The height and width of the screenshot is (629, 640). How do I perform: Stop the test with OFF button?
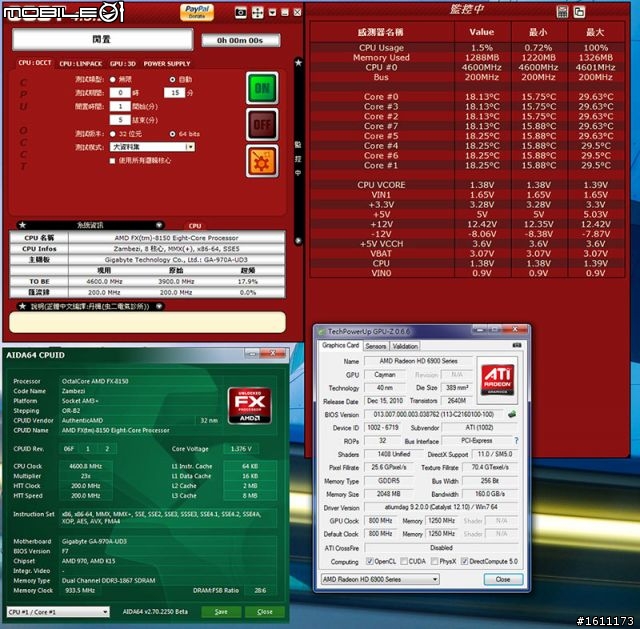(262, 124)
